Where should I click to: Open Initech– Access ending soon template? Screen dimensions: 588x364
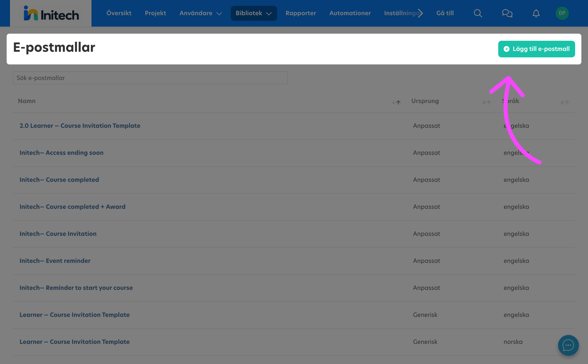[x=61, y=153]
